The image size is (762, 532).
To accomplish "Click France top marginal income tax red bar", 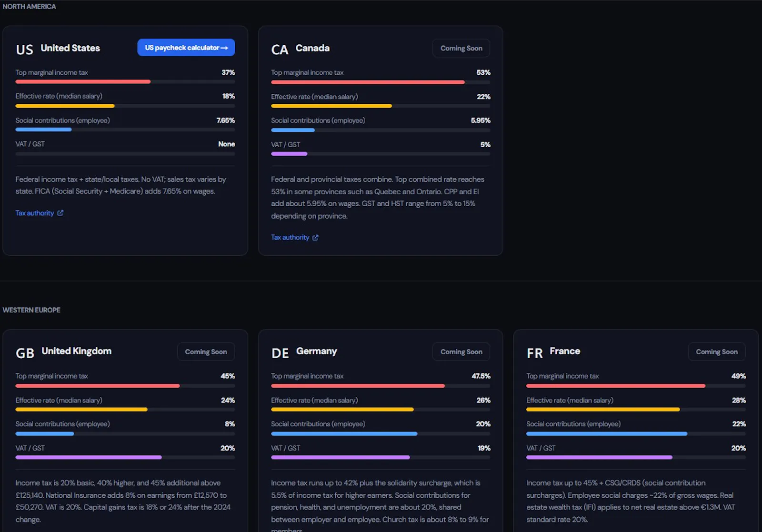I will [x=616, y=386].
